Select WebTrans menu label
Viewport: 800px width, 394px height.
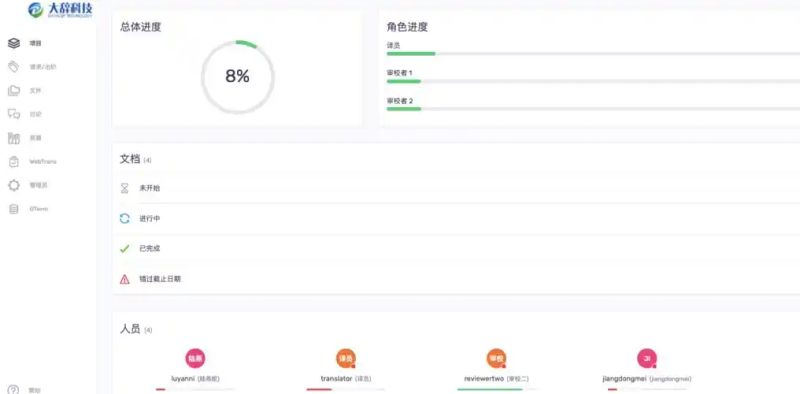point(43,162)
